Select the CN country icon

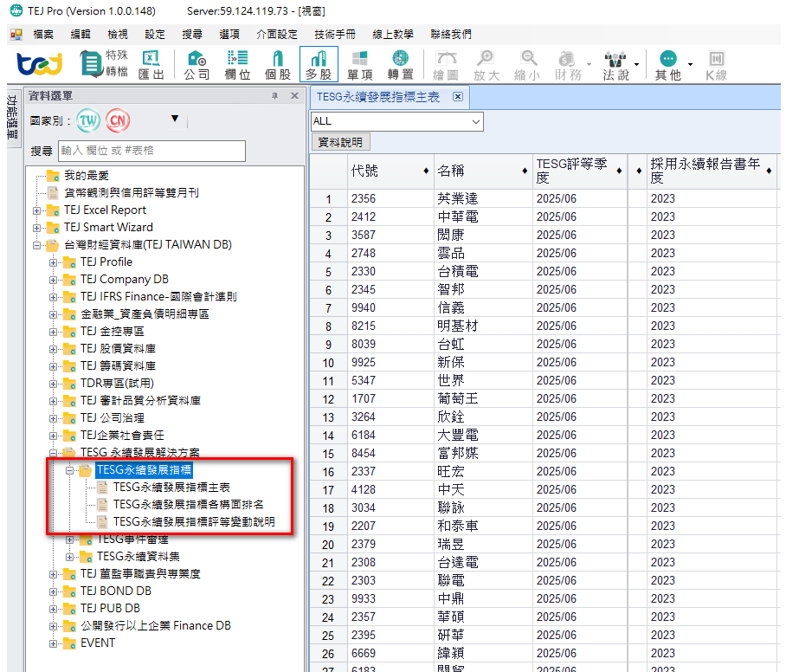coord(118,120)
